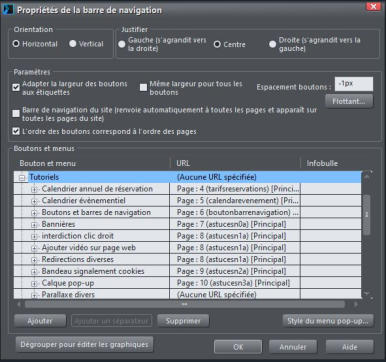The image size is (386, 362).
Task: Close the navigation bar properties dialog
Action: tap(373, 6)
